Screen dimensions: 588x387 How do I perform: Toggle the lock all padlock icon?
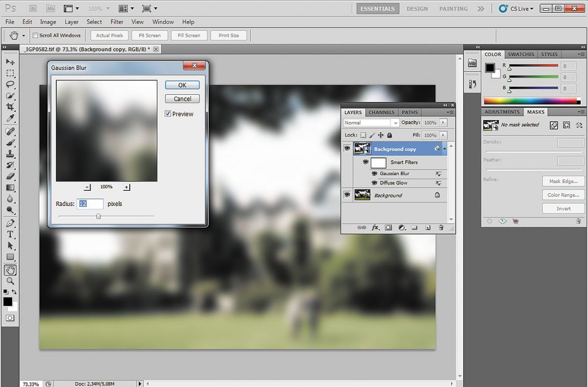pos(389,135)
